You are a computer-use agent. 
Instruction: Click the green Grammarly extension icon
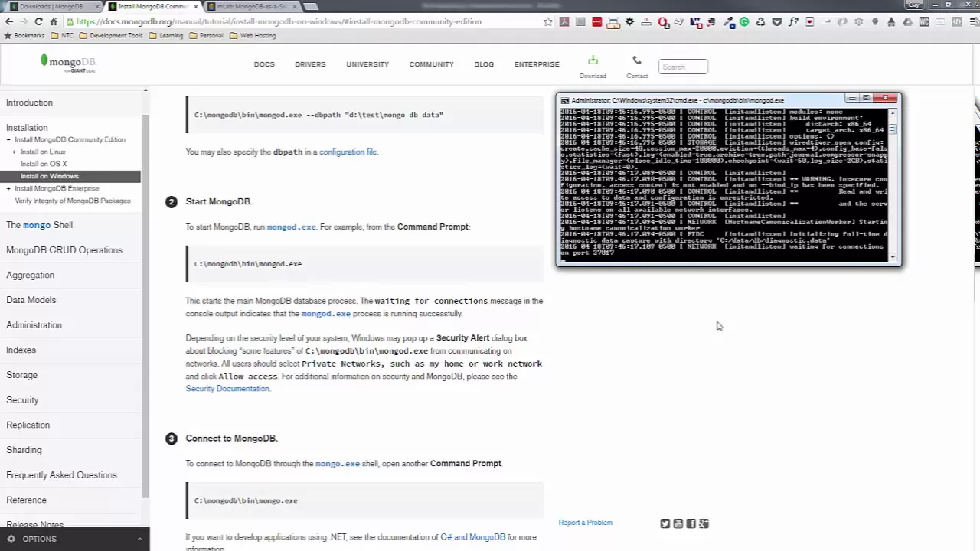coord(744,21)
